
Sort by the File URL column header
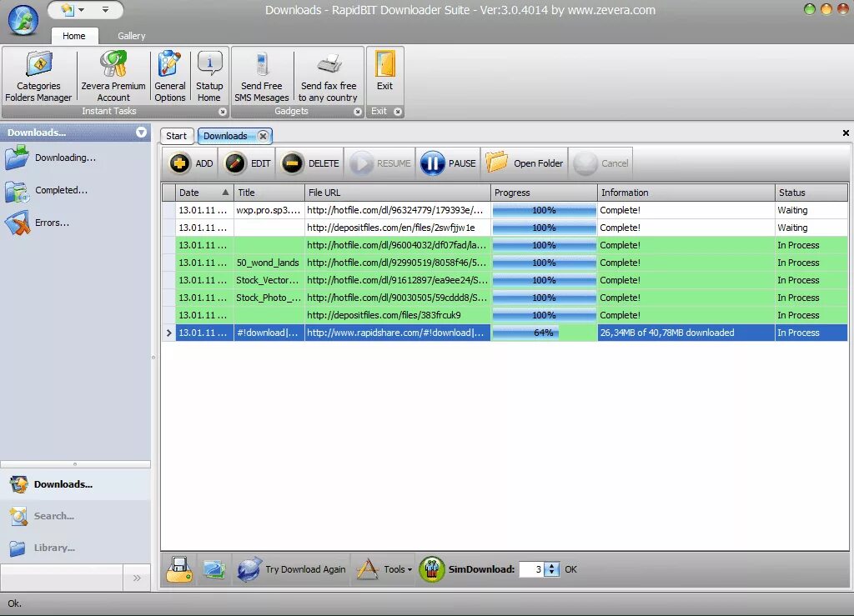[x=398, y=193]
